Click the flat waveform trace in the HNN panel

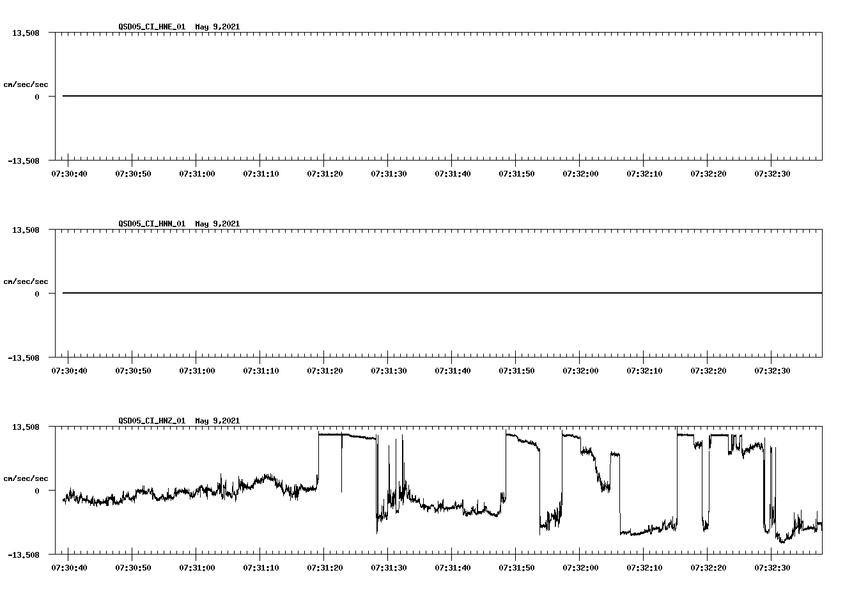384,293
